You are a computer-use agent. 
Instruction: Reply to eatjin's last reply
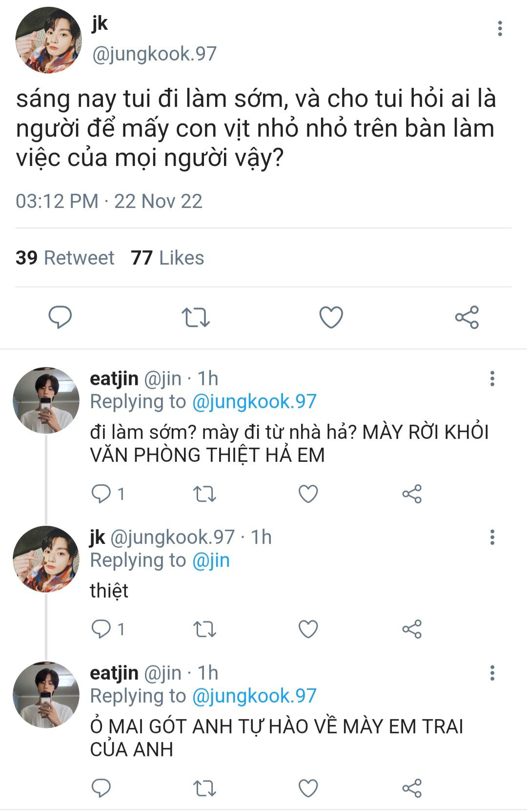point(101,788)
